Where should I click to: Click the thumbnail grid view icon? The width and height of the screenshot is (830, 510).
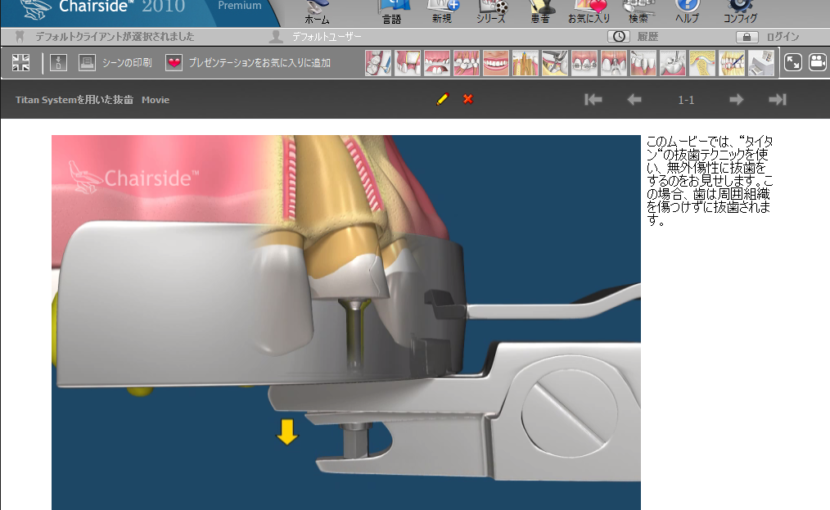click(x=21, y=62)
